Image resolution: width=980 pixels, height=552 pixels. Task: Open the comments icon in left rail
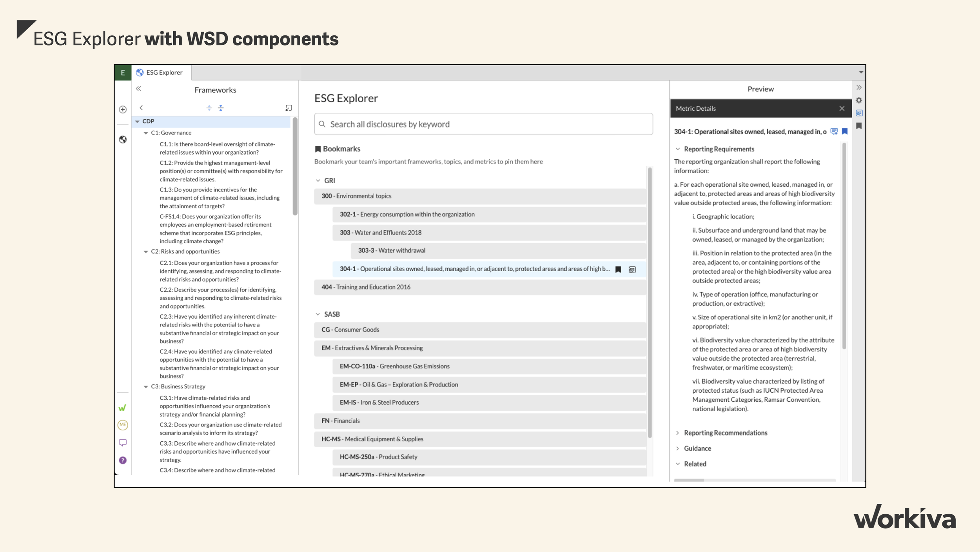(x=123, y=443)
